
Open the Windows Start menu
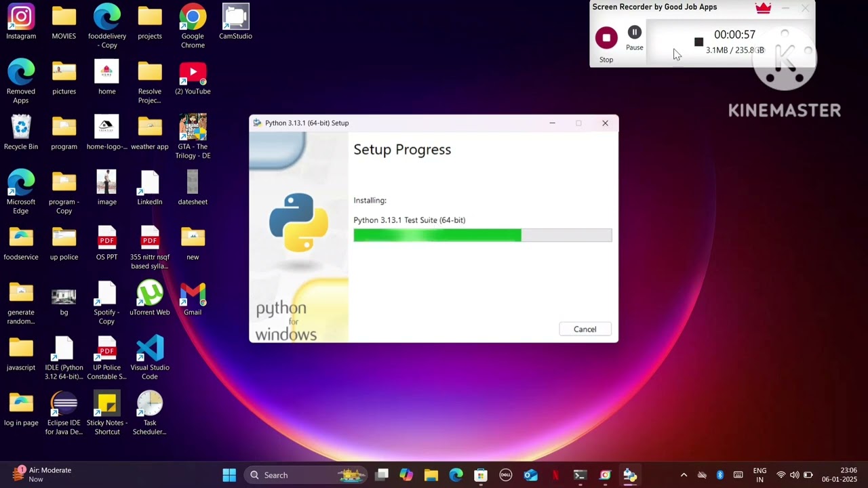click(x=229, y=475)
